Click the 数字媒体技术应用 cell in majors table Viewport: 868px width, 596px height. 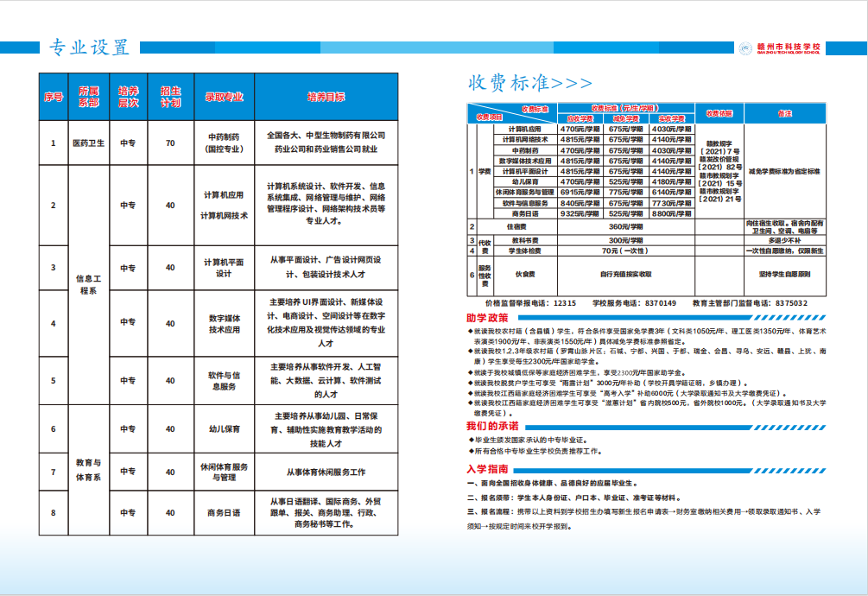225,324
